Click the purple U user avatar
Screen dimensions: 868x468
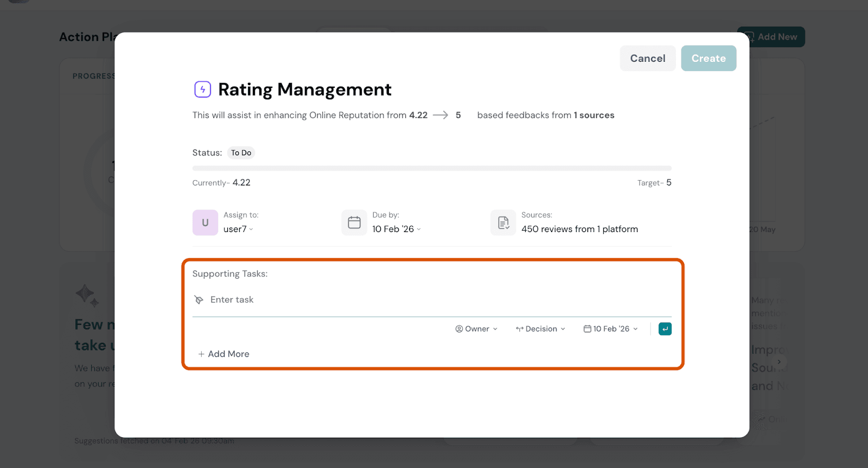205,222
